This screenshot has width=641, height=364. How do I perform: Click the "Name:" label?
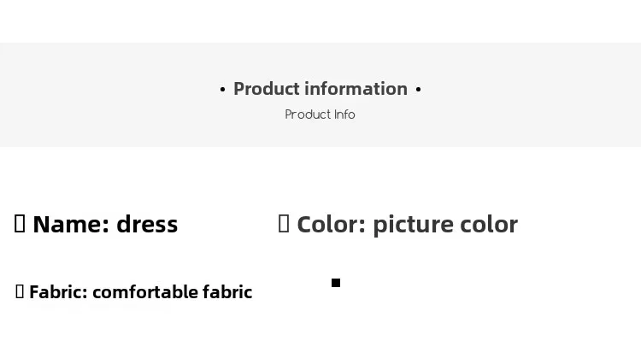71,224
